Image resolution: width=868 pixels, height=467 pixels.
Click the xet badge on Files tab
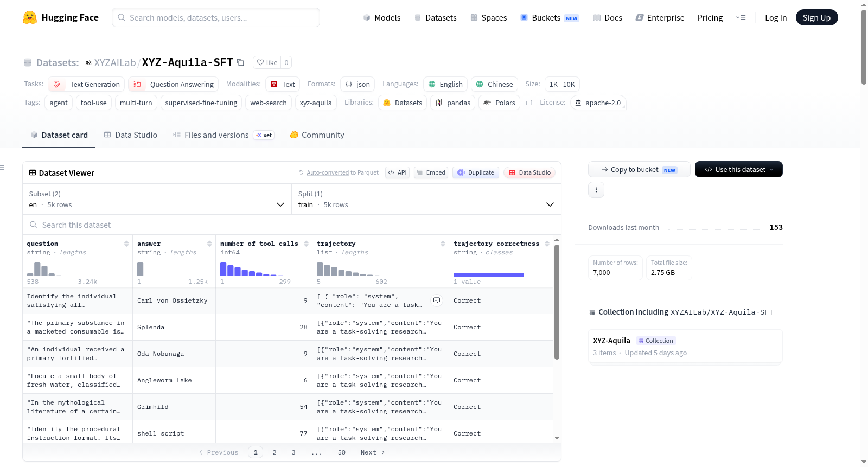tap(264, 135)
